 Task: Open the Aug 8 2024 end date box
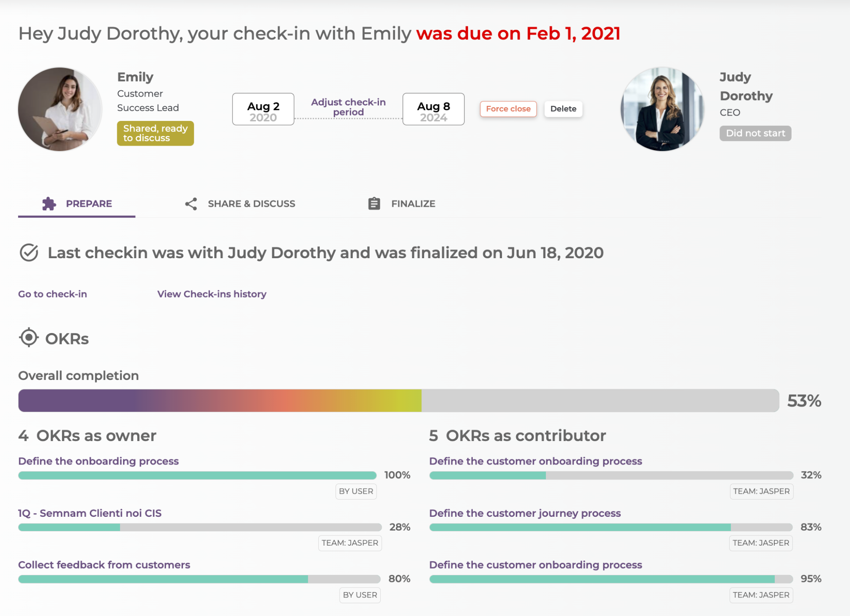(x=433, y=109)
